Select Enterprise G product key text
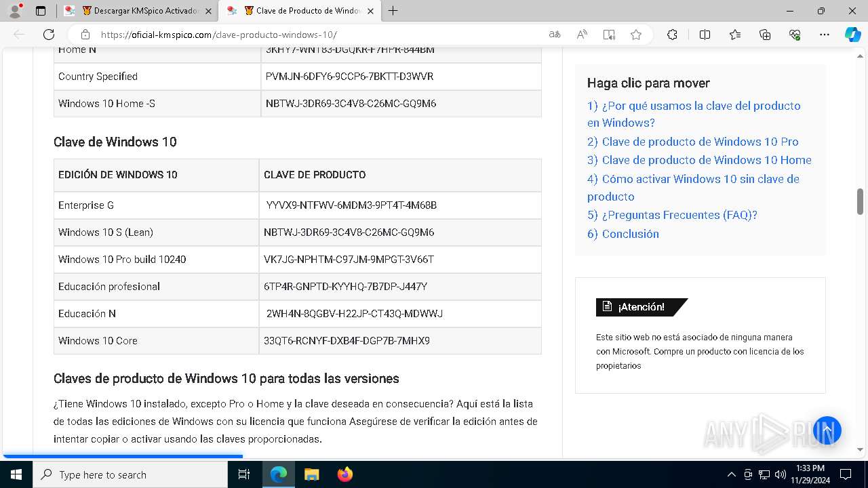Image resolution: width=868 pixels, height=488 pixels. tap(351, 205)
